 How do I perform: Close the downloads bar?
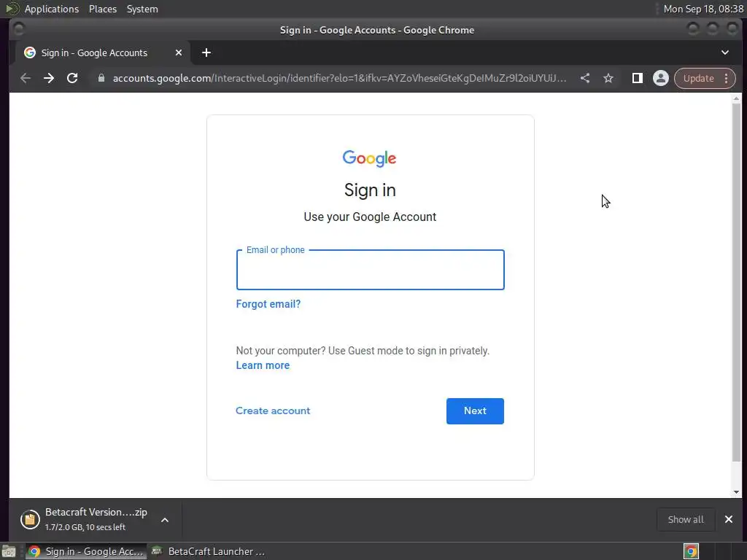pyautogui.click(x=729, y=519)
